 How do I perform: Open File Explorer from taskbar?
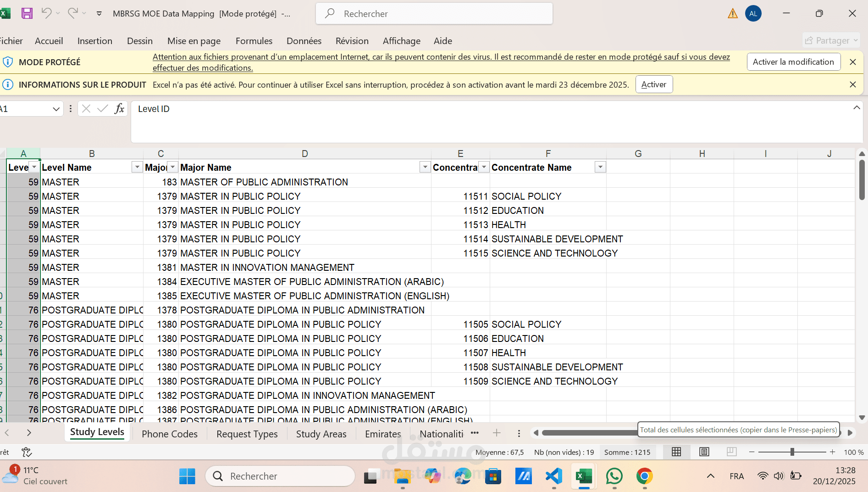click(402, 476)
